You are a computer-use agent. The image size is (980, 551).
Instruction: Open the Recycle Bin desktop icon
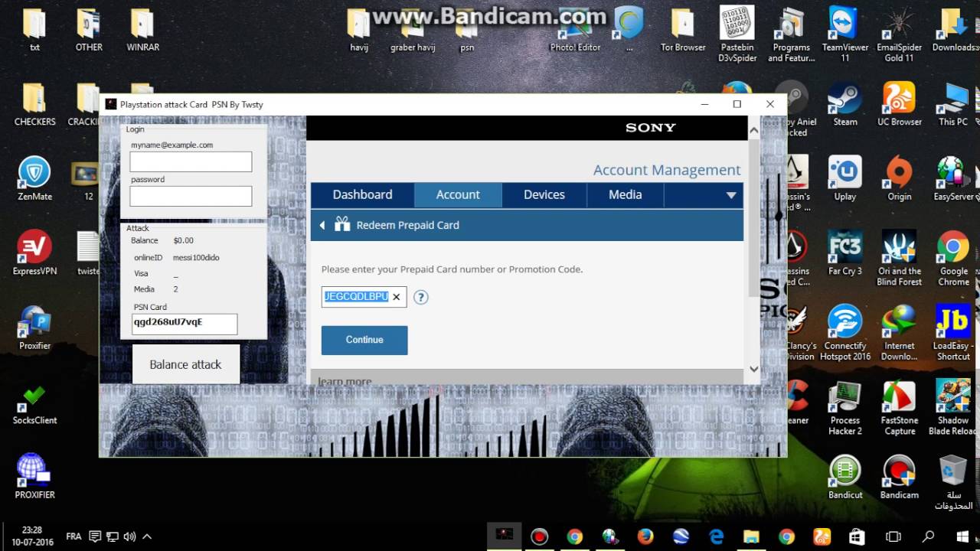(953, 482)
